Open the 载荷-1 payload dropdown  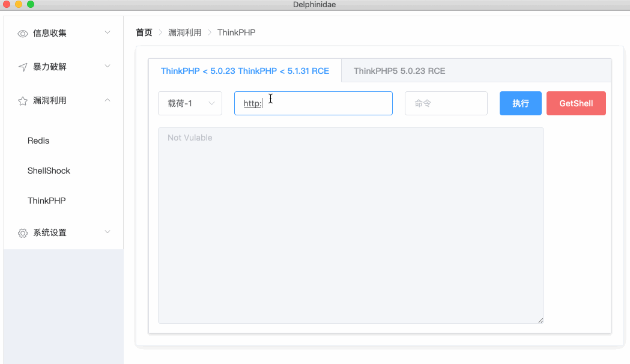[190, 103]
